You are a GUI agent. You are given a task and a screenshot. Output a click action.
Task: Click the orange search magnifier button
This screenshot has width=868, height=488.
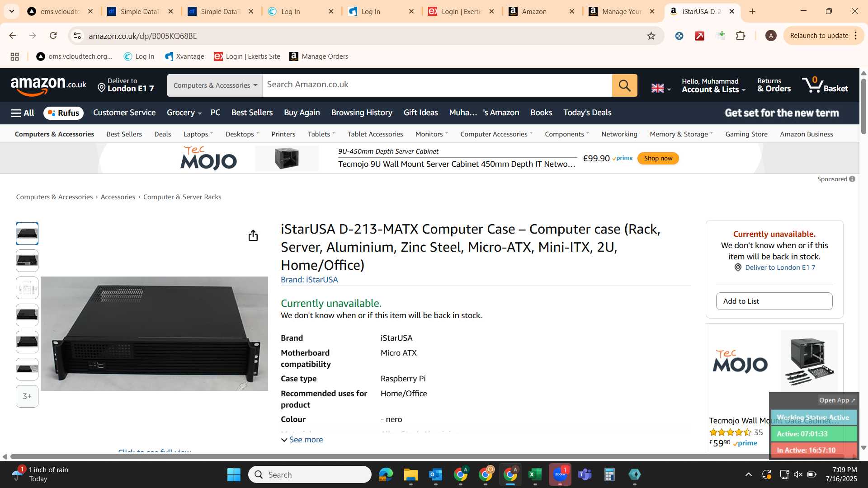tap(624, 85)
